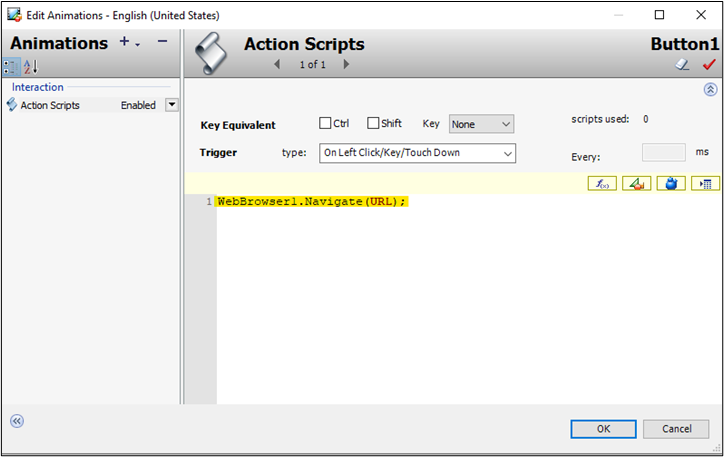Confirm with the OK button

603,429
